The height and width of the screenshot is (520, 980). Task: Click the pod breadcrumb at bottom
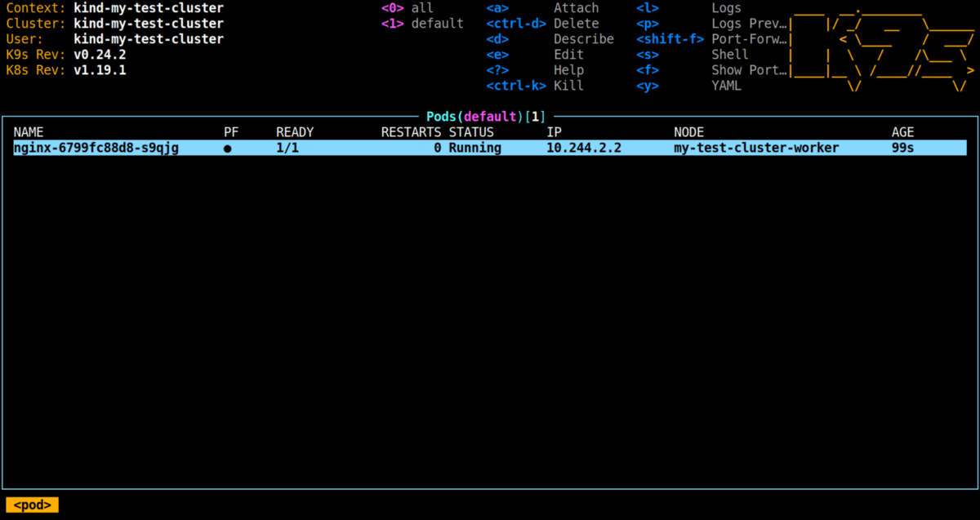point(31,504)
